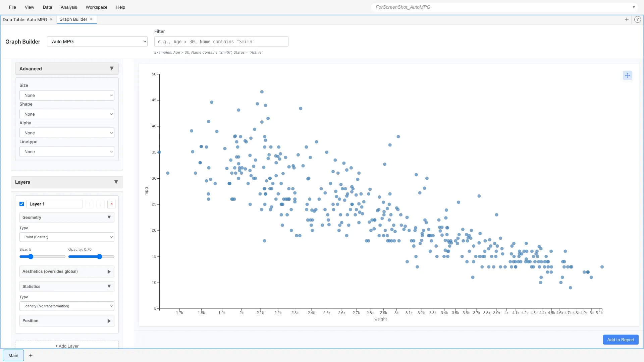
Task: Select a dataset from the Auto MPG dropdown
Action: coord(97,41)
